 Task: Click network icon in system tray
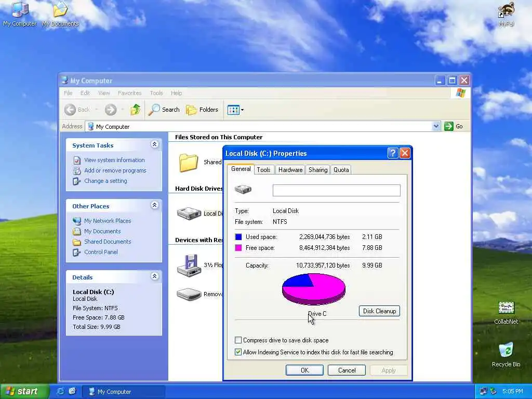pyautogui.click(x=483, y=391)
